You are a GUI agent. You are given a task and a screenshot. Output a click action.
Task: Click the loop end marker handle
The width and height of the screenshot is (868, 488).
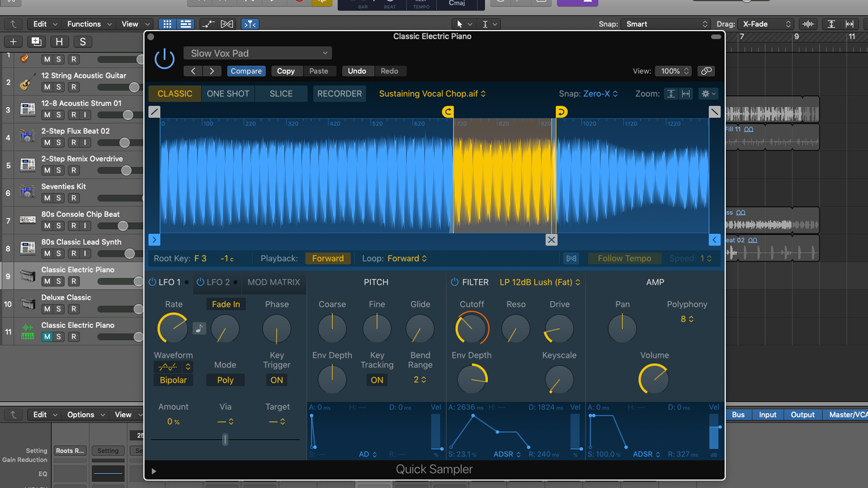(561, 112)
